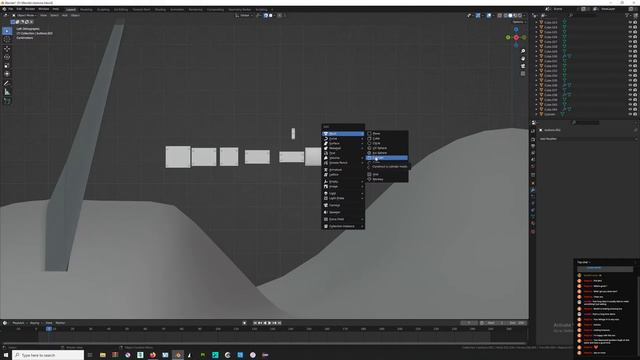Open the Modifiers wrench tab in Properties
The image size is (640, 360).
tap(533, 190)
